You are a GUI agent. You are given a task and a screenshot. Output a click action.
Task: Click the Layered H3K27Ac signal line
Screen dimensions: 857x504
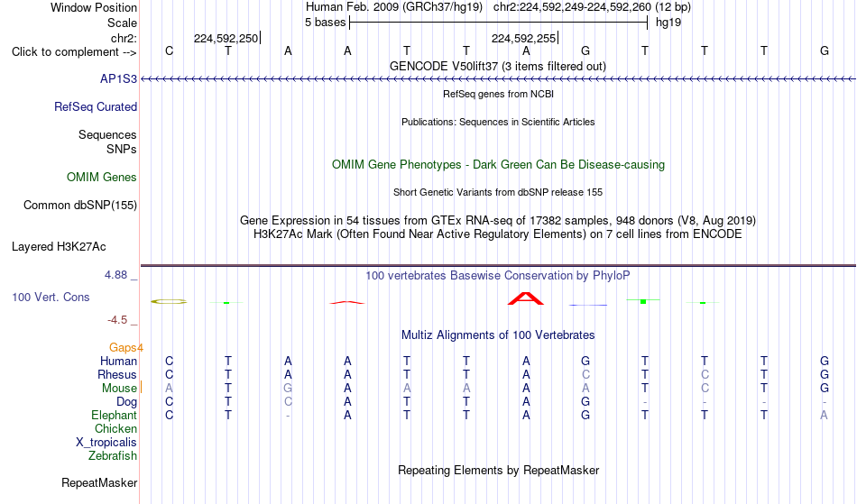point(498,266)
